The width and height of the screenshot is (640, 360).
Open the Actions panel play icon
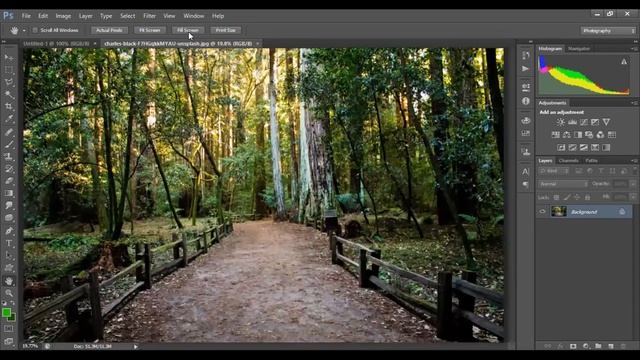point(526,69)
